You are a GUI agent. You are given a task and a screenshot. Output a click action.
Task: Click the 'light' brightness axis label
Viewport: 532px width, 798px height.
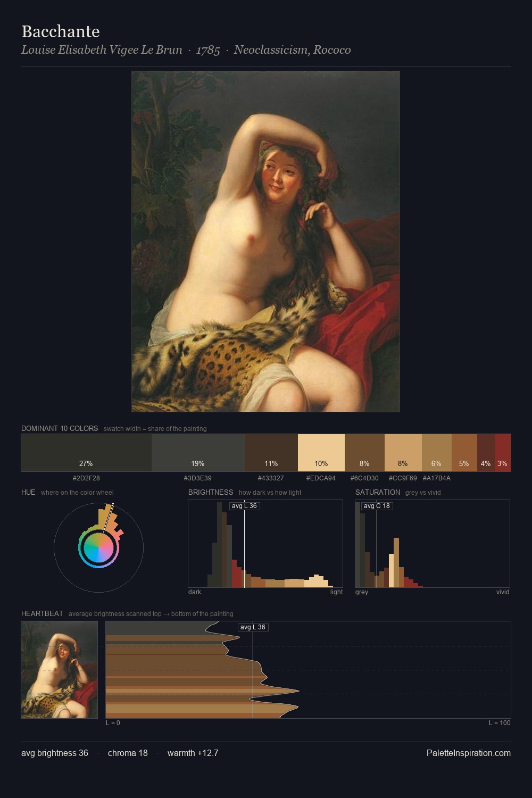(336, 592)
